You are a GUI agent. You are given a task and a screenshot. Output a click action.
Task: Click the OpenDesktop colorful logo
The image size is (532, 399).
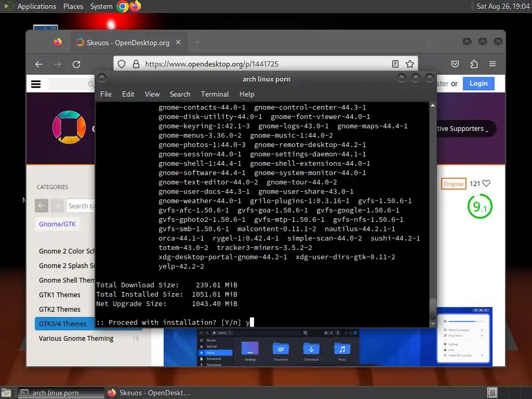(69, 127)
